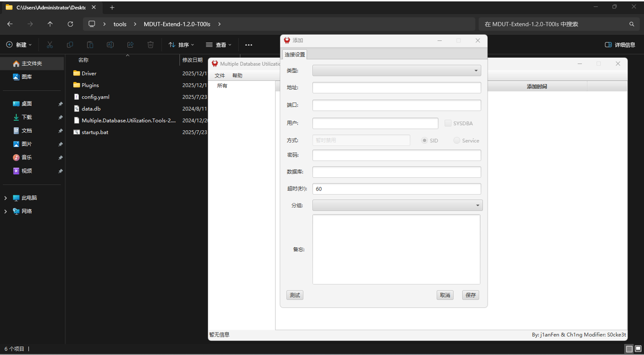Open the 分组 group dropdown
This screenshot has width=644, height=355.
(x=397, y=205)
